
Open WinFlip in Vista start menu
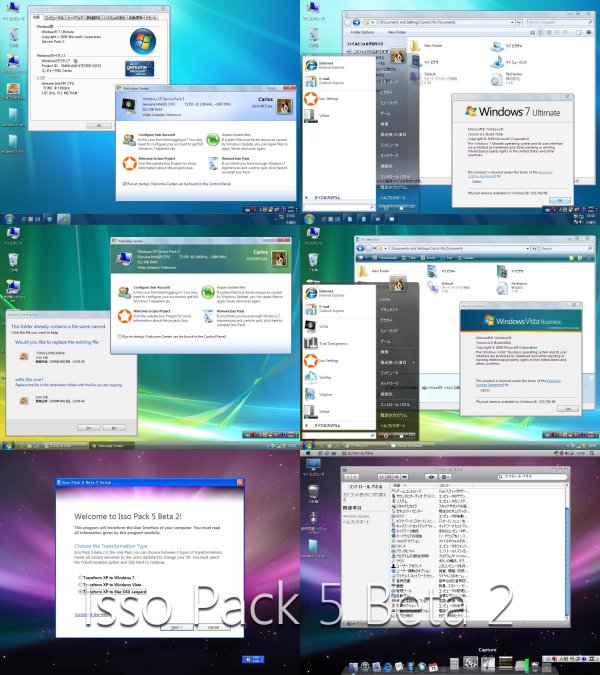coord(311,378)
